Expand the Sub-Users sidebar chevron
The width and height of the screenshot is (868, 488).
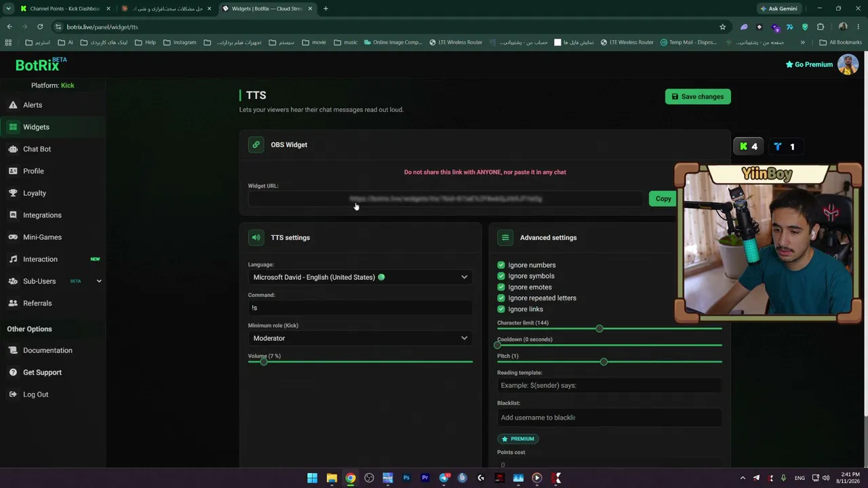pos(99,281)
